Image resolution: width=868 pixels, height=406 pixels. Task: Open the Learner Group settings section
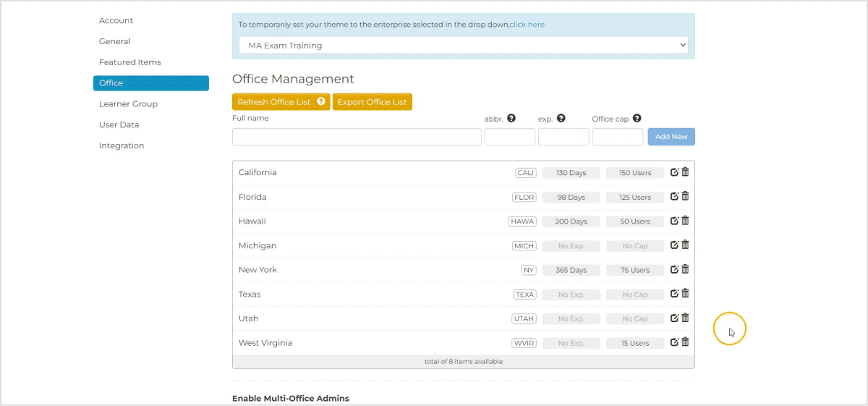pyautogui.click(x=128, y=104)
